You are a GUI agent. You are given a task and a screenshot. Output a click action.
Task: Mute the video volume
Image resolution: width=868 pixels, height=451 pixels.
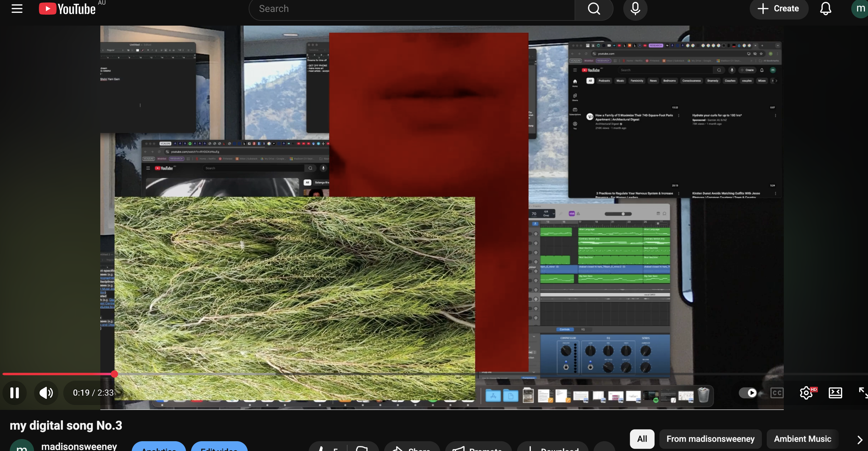(x=46, y=393)
